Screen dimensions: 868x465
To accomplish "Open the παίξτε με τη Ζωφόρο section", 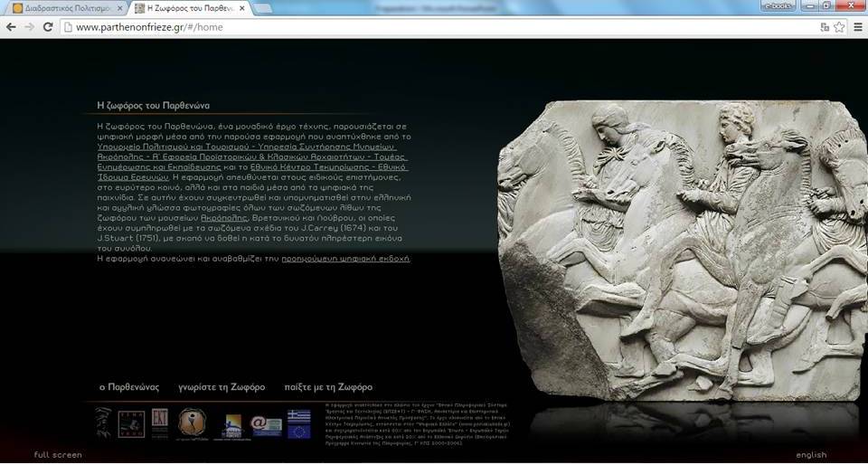I will pos(328,387).
